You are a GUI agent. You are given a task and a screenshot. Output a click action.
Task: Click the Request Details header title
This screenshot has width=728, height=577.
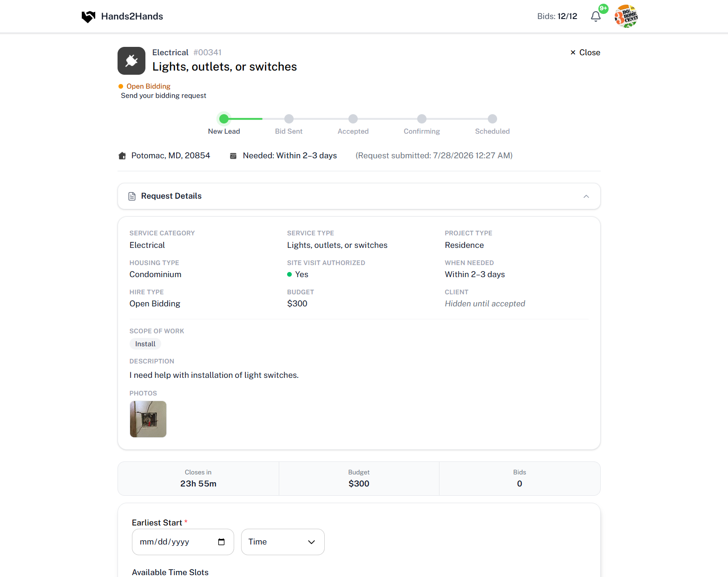pyautogui.click(x=171, y=196)
